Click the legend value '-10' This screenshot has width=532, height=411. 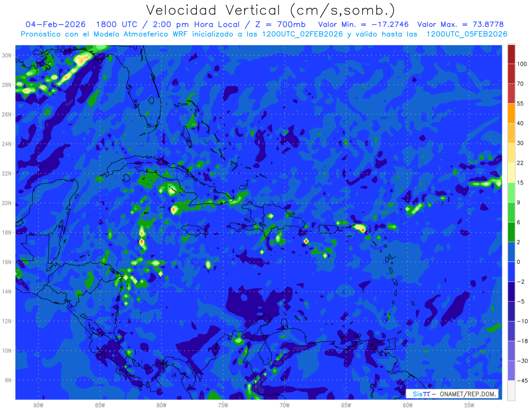tap(522, 321)
